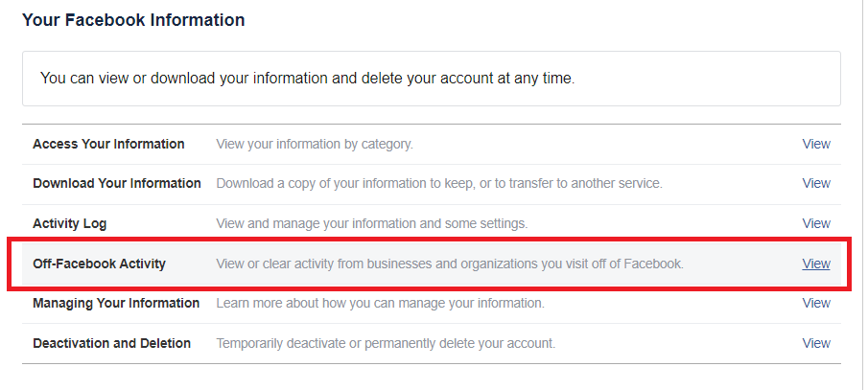
Task: Select the Download Your Information row title
Action: pos(117,183)
